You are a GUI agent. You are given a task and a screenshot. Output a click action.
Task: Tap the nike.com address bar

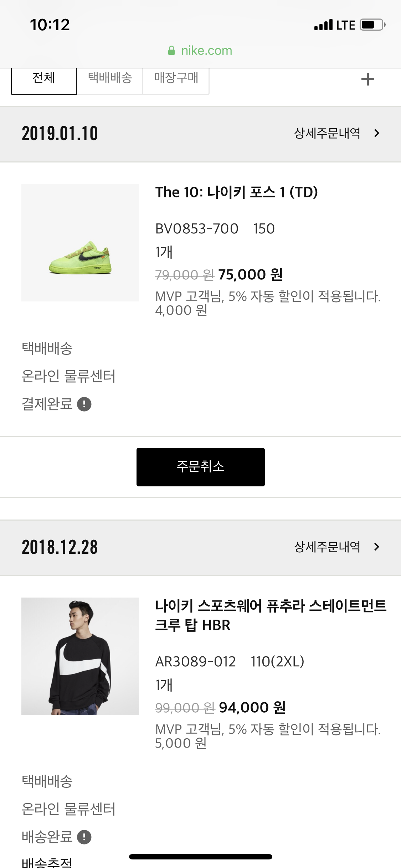tap(206, 51)
